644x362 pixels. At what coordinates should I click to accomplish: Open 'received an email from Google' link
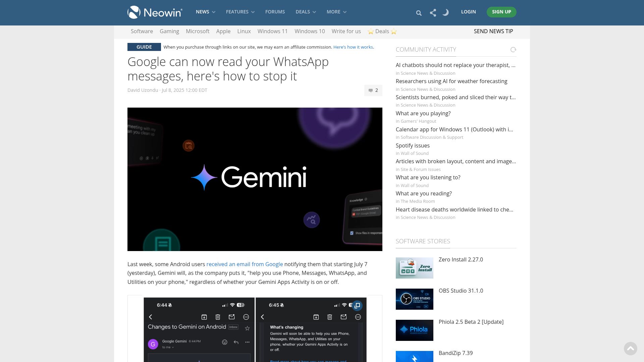pos(245,264)
